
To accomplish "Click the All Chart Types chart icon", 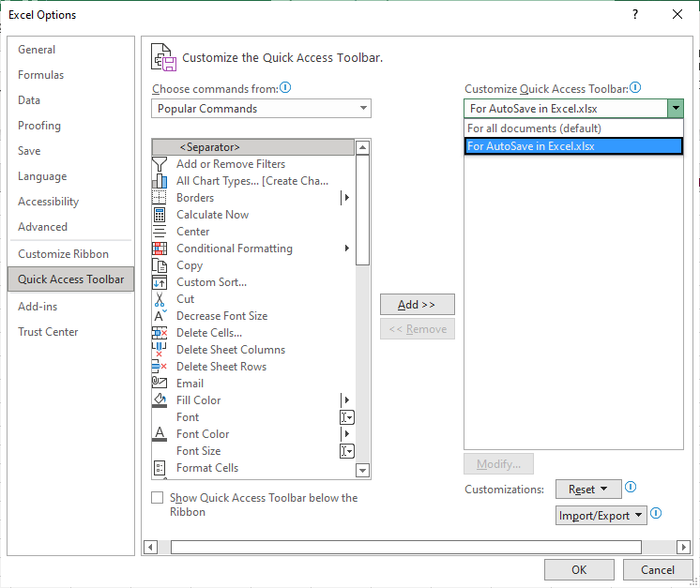I will coord(160,181).
